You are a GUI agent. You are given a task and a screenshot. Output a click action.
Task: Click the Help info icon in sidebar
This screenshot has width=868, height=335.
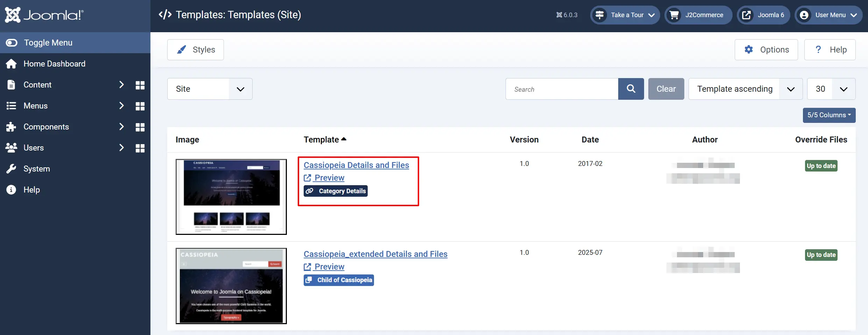point(11,190)
